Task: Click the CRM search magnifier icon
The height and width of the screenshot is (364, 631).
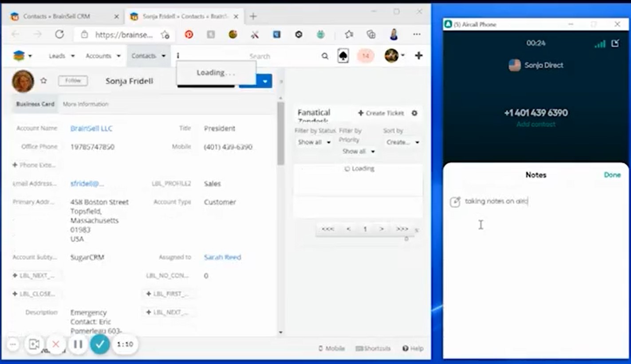Action: point(325,56)
